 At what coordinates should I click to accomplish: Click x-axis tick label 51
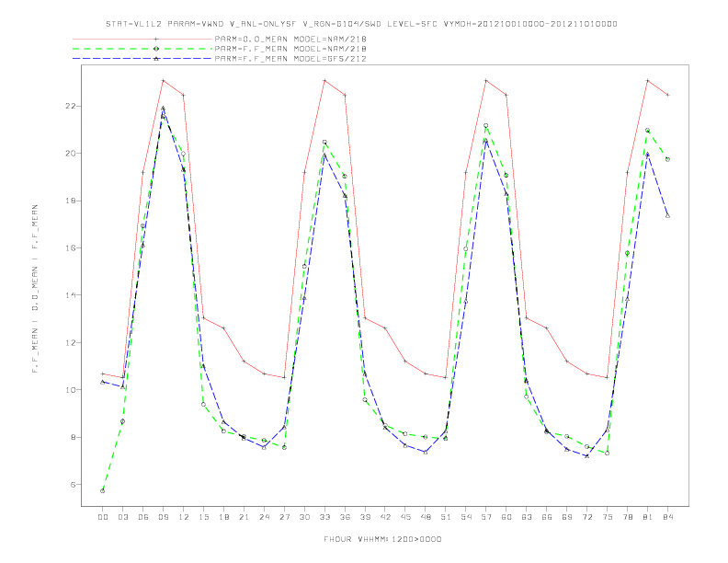pos(446,517)
